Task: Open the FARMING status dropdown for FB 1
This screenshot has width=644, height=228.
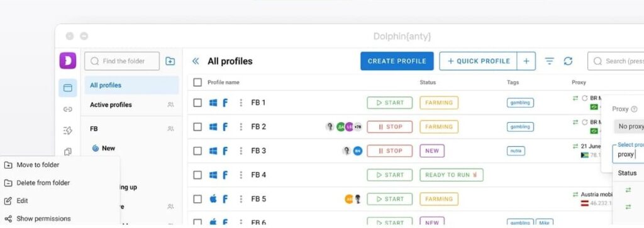Action: (438, 103)
